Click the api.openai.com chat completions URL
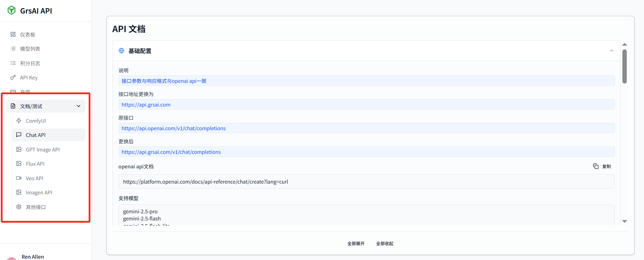 174,128
